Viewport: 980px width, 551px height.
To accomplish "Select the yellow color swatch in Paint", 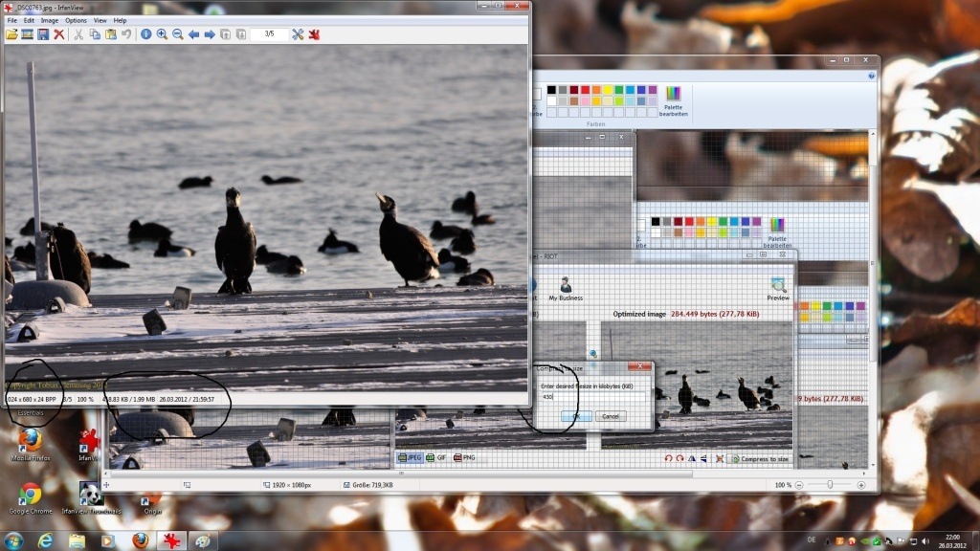I will (608, 90).
